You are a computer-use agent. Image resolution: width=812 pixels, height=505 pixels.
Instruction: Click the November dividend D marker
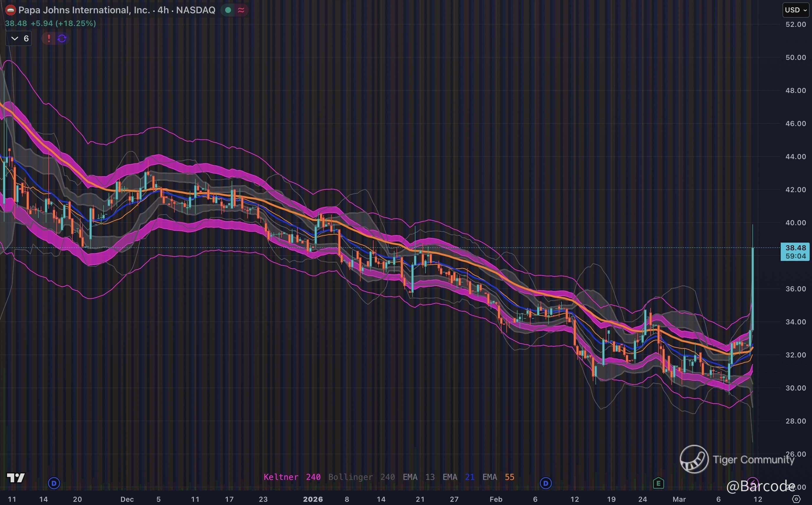54,483
